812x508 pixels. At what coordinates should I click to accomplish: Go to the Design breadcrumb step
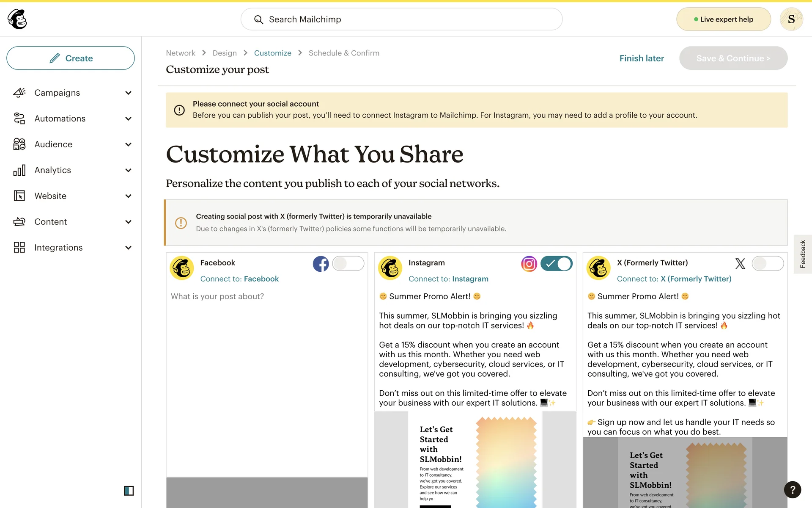click(225, 53)
